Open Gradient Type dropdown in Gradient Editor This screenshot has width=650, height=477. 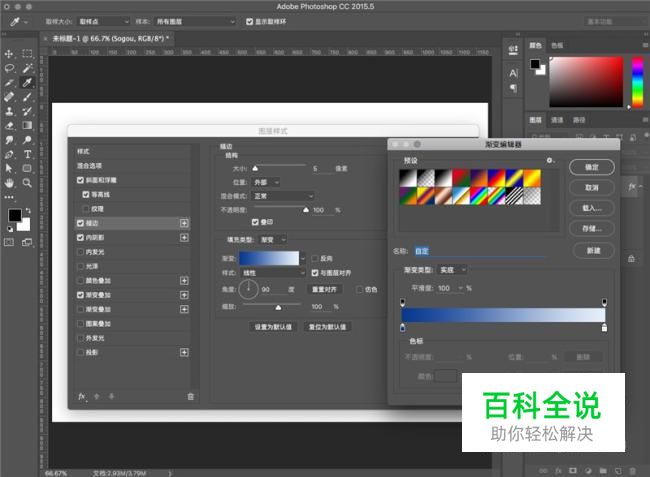click(x=452, y=270)
